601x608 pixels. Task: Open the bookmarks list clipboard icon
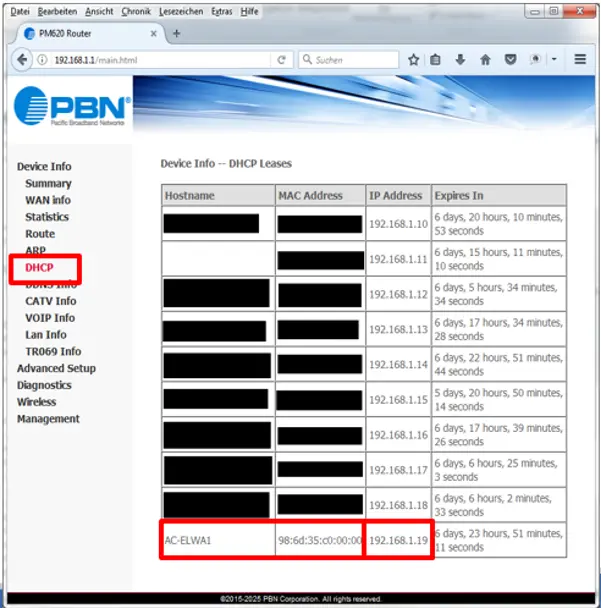435,60
